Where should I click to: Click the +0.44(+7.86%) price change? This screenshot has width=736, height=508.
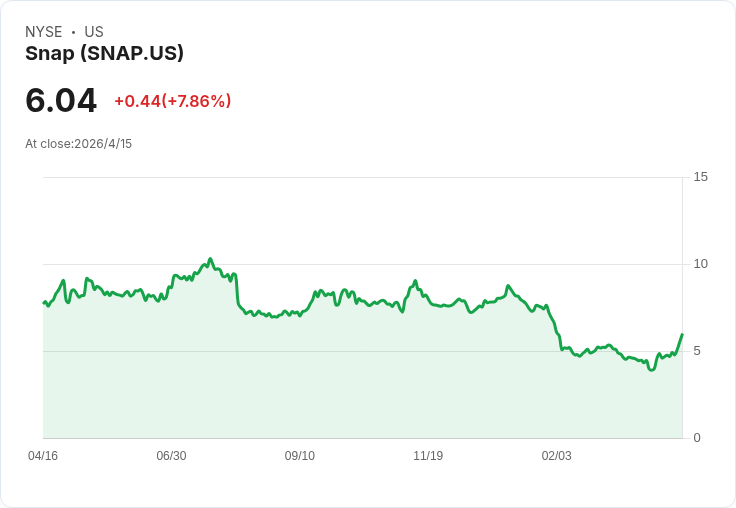point(172,101)
